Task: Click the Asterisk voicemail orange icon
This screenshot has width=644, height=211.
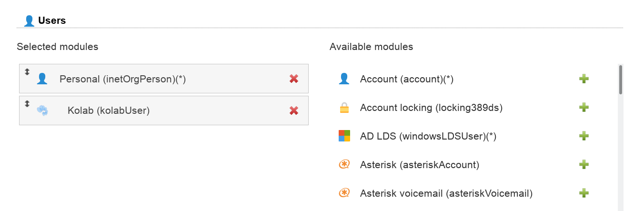Action: pyautogui.click(x=344, y=193)
